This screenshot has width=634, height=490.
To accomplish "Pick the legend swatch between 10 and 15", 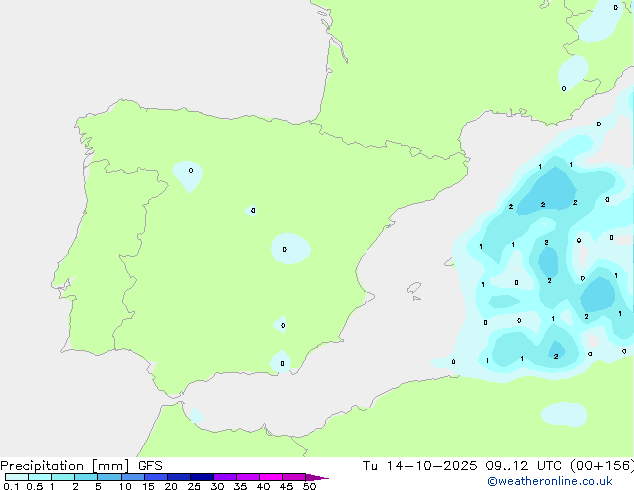I will 133,477.
